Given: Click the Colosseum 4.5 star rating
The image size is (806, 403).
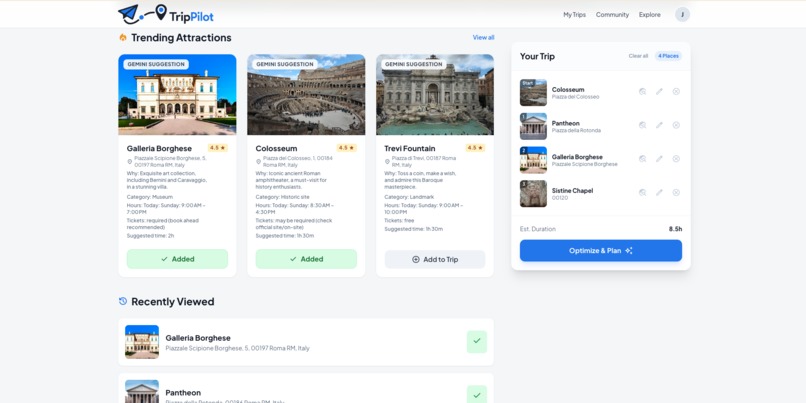Looking at the screenshot, I should [x=346, y=148].
